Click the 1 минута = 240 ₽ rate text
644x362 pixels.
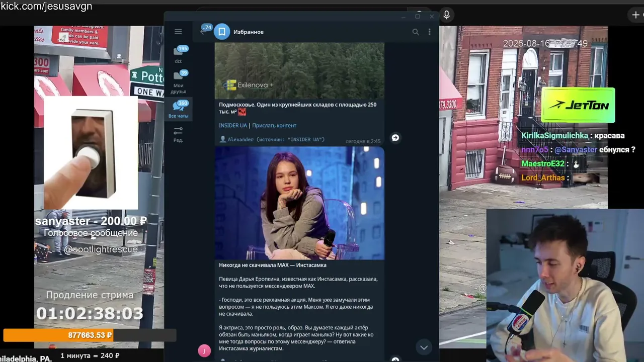coord(90,356)
